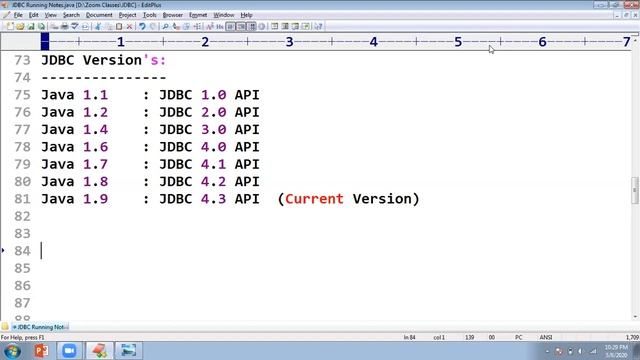This screenshot has width=640, height=360.
Task: Click the Help pointer toolbar icon
Action: (318, 27)
